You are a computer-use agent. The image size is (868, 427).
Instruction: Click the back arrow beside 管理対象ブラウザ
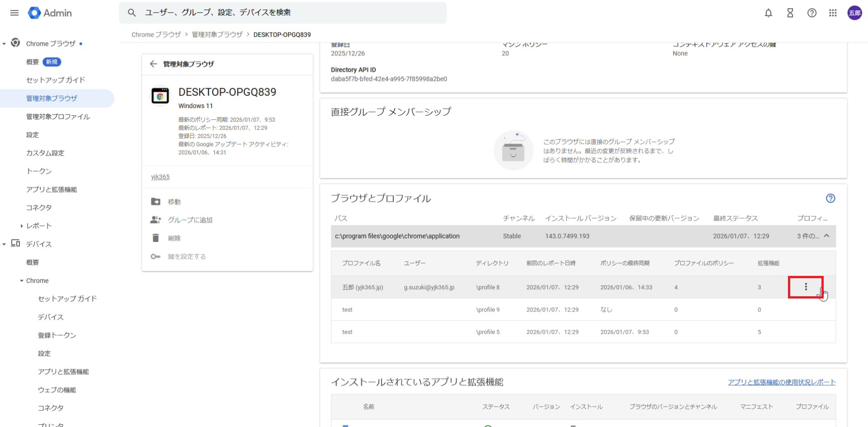[x=153, y=64]
